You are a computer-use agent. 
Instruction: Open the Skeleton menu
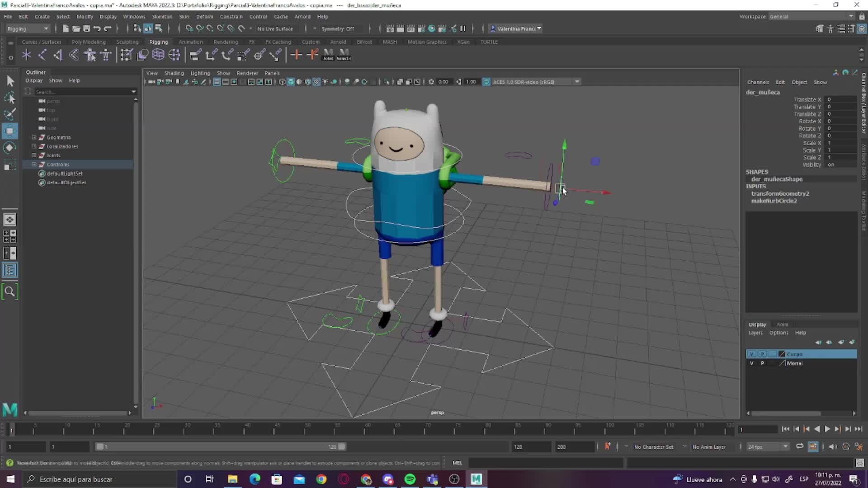pos(162,16)
